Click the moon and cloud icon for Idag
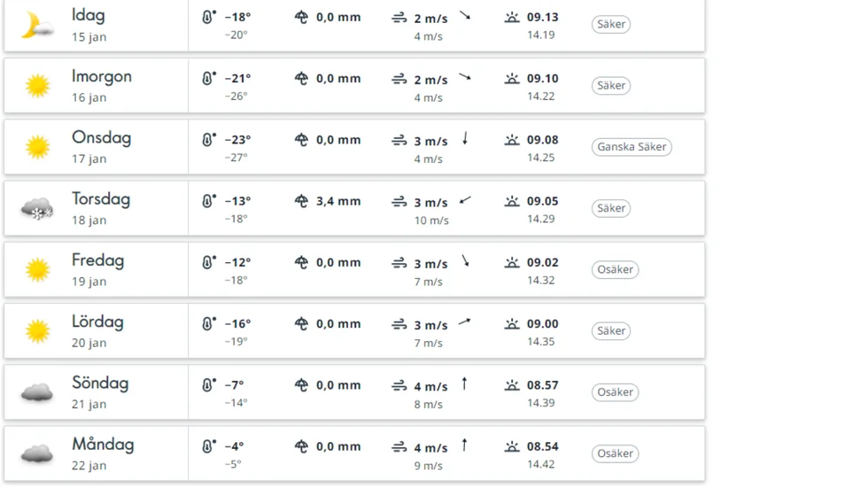 37,26
